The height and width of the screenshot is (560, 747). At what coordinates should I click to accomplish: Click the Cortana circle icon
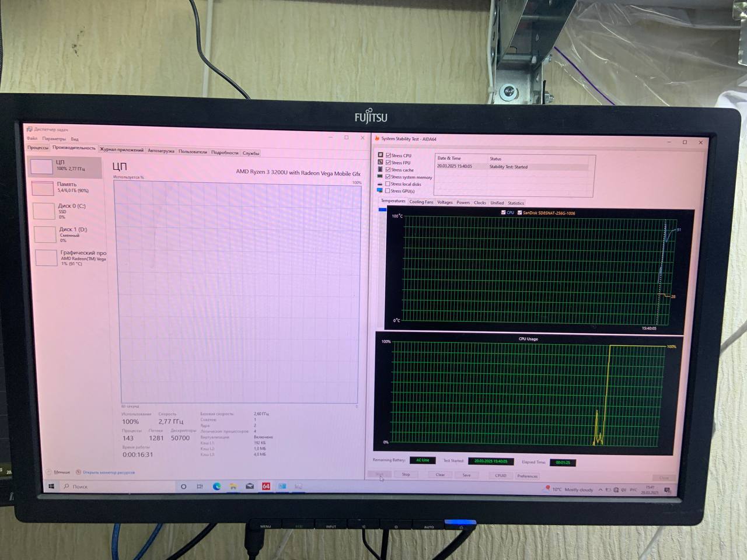pos(183,486)
